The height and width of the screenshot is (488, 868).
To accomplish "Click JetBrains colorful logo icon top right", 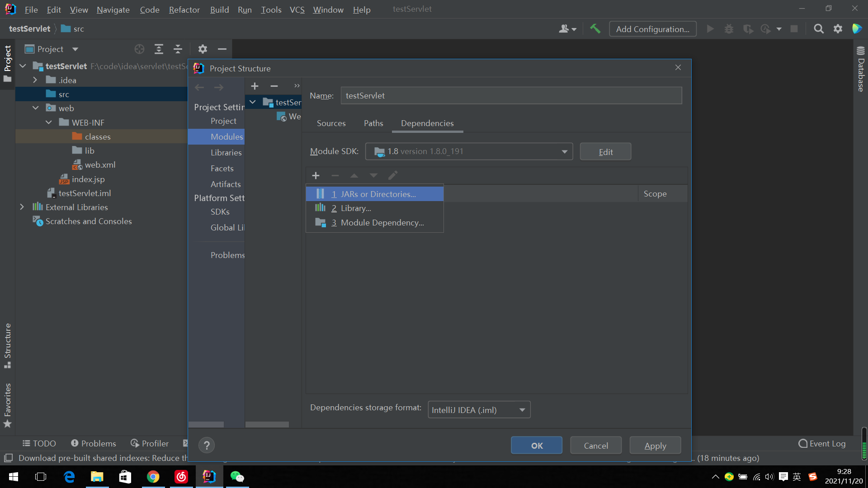I will pos(857,29).
